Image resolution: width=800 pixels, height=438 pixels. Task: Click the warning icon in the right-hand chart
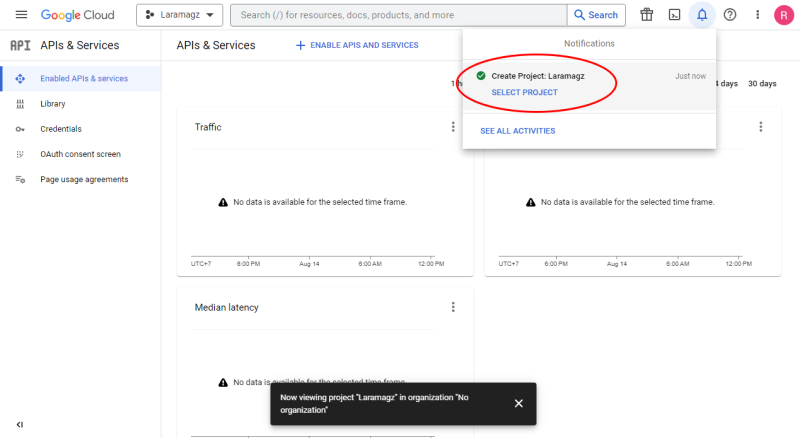tap(531, 202)
